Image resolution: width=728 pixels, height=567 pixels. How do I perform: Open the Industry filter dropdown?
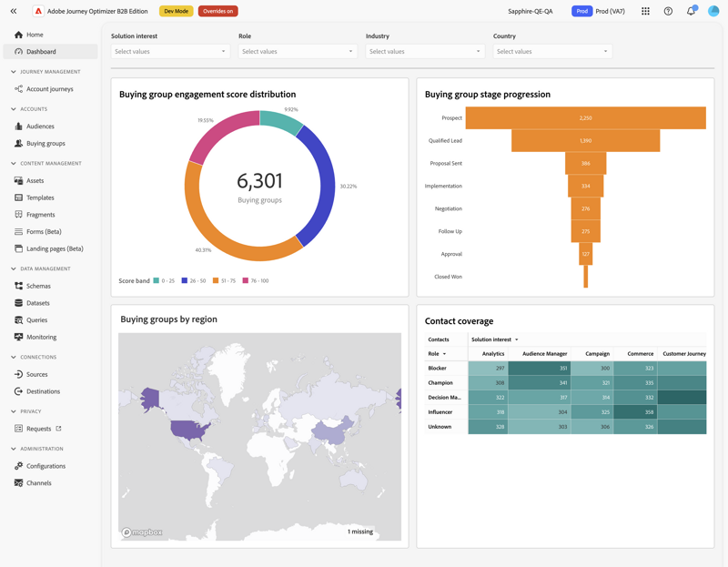pos(425,52)
